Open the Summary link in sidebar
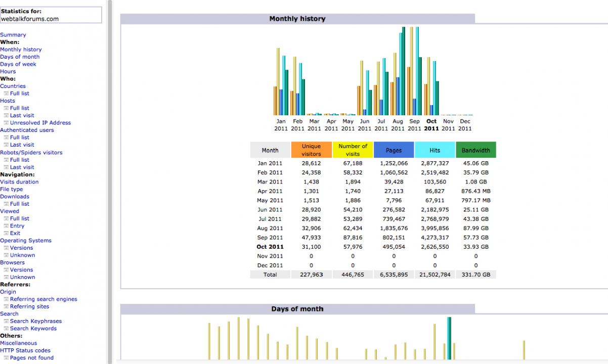 point(13,35)
